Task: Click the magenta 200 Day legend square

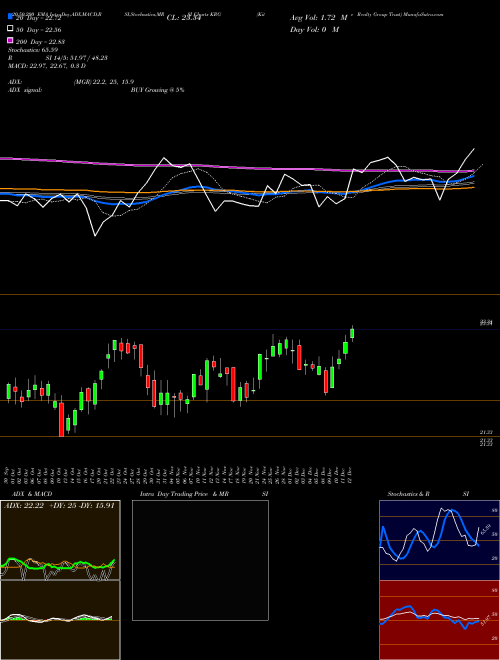Action: click(x=10, y=40)
